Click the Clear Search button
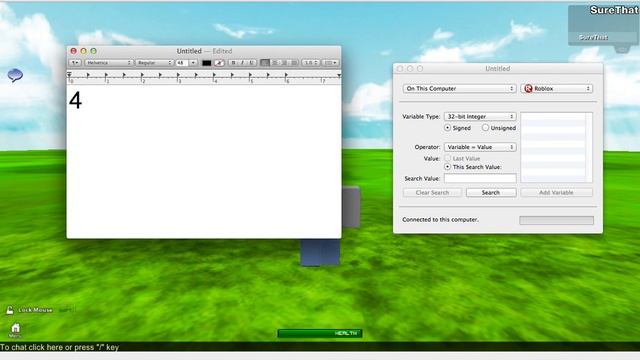This screenshot has width=640, height=360. pyautogui.click(x=432, y=193)
